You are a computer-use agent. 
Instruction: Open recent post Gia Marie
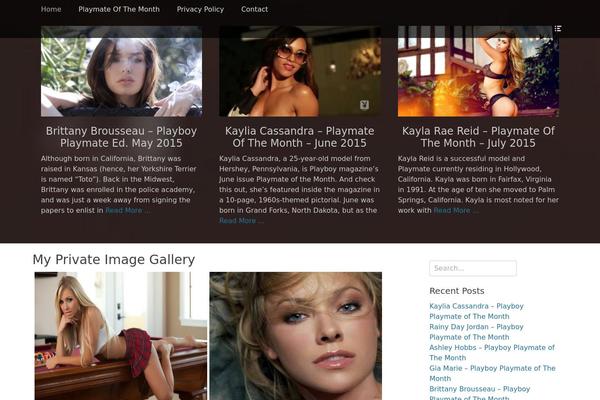(x=492, y=373)
